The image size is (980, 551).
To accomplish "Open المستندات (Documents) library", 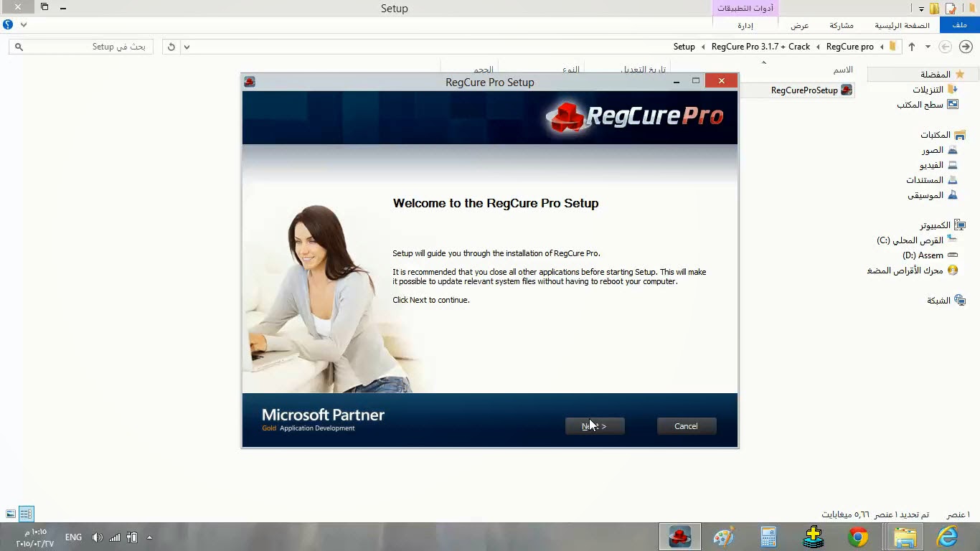I will pos(925,180).
